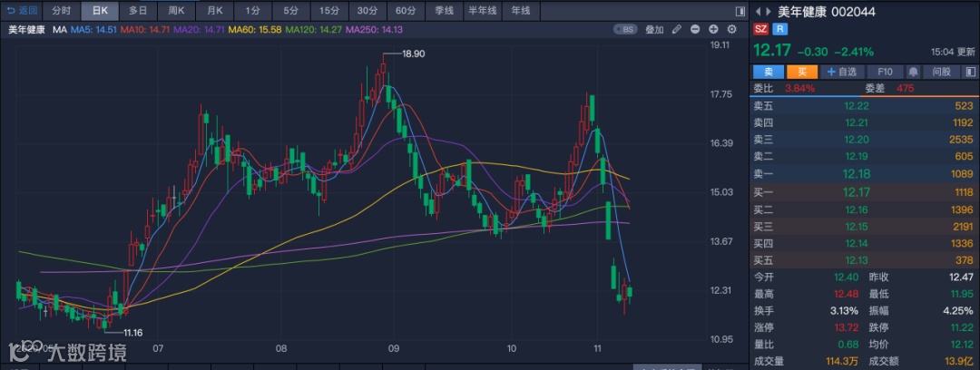Click the blue 卖 sell button
Viewport: 980px width, 370px height.
click(x=769, y=72)
